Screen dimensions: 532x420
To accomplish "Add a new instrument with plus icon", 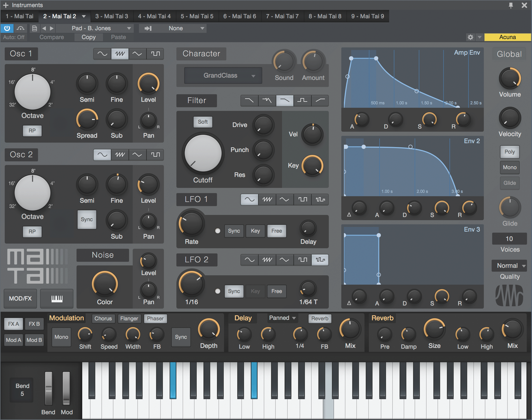I will (6, 5).
